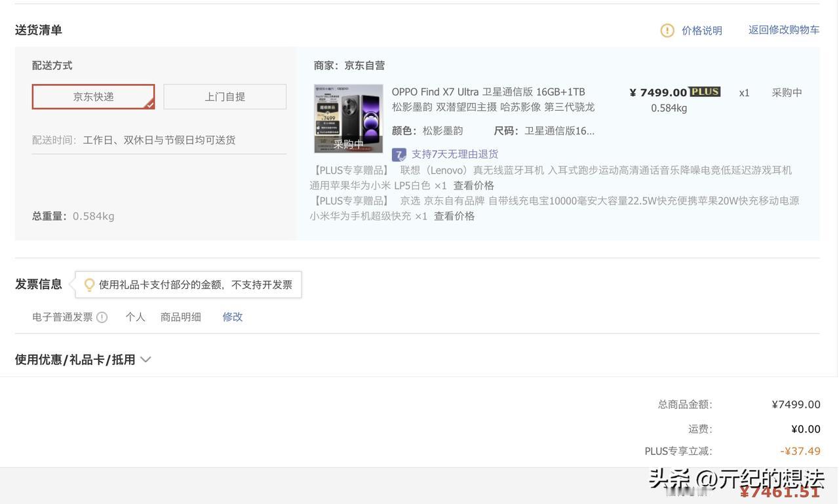Click the 颜色：松影墨韵 attribute text

coord(427,130)
